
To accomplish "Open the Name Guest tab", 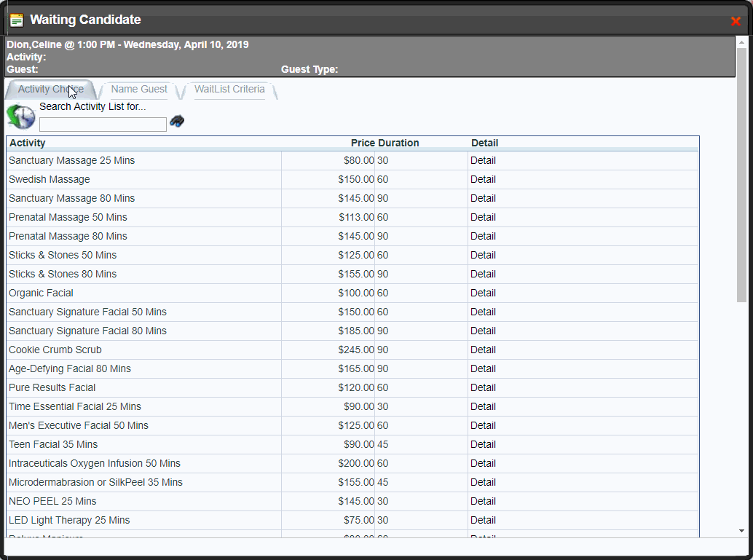I will pos(139,90).
